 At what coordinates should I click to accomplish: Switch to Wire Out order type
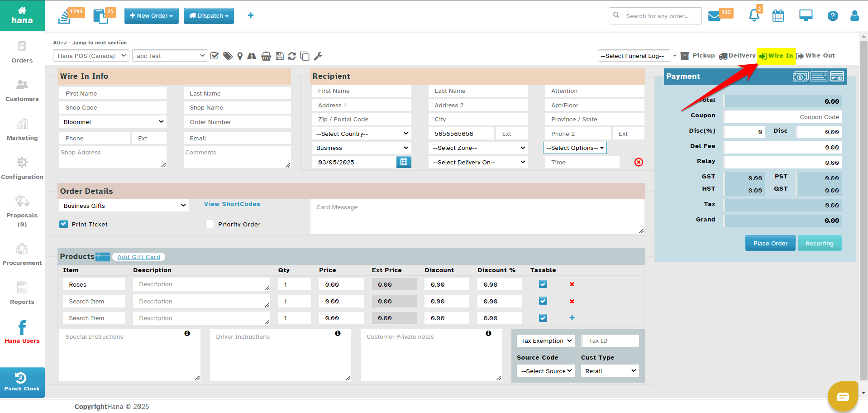[816, 56]
